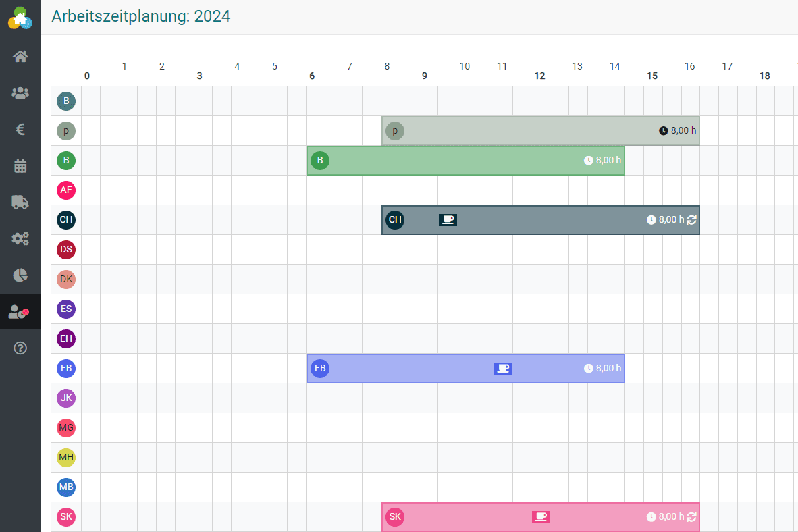Click the clock icon in FB shift

[x=589, y=369]
